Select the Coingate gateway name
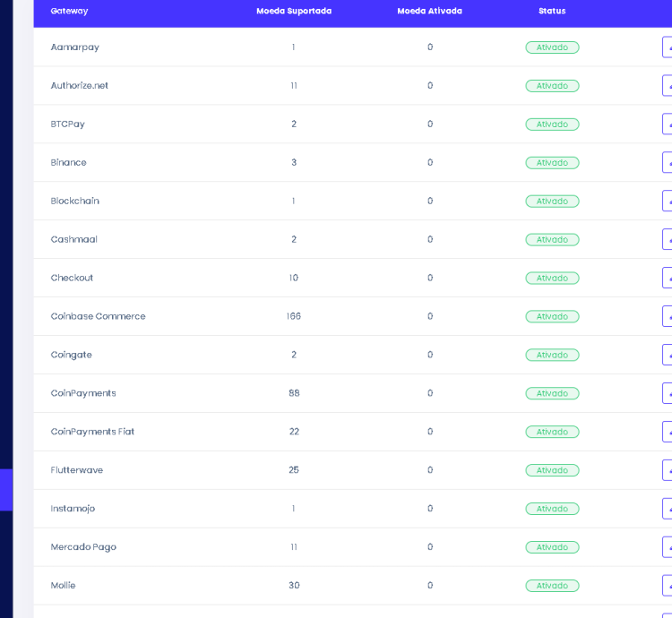This screenshot has width=672, height=618. 71,355
